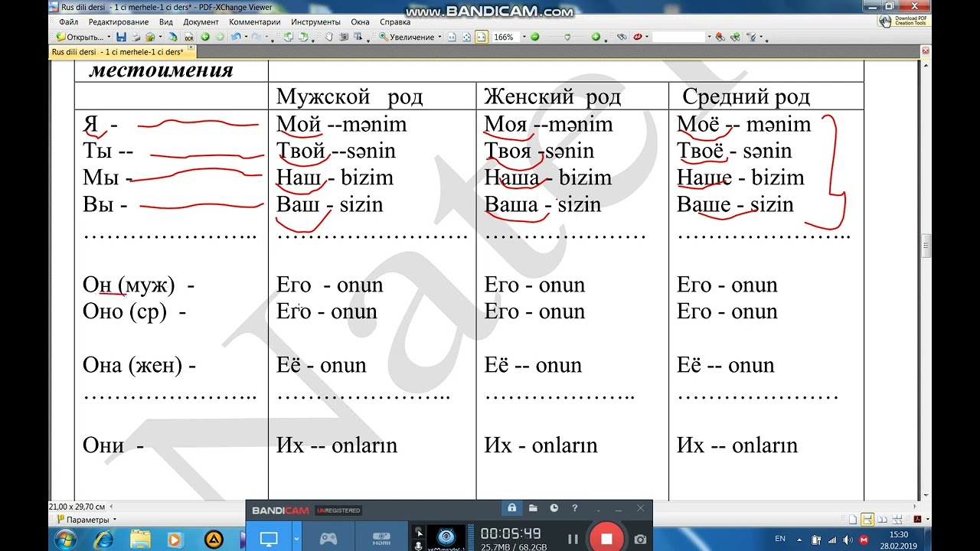
Task: Open the Окна menu
Action: click(361, 22)
